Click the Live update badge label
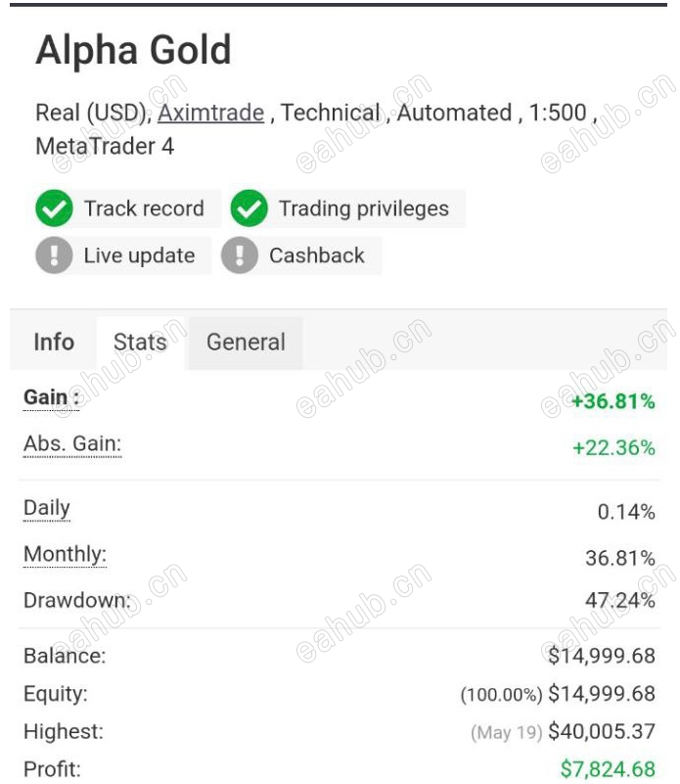 (x=139, y=255)
